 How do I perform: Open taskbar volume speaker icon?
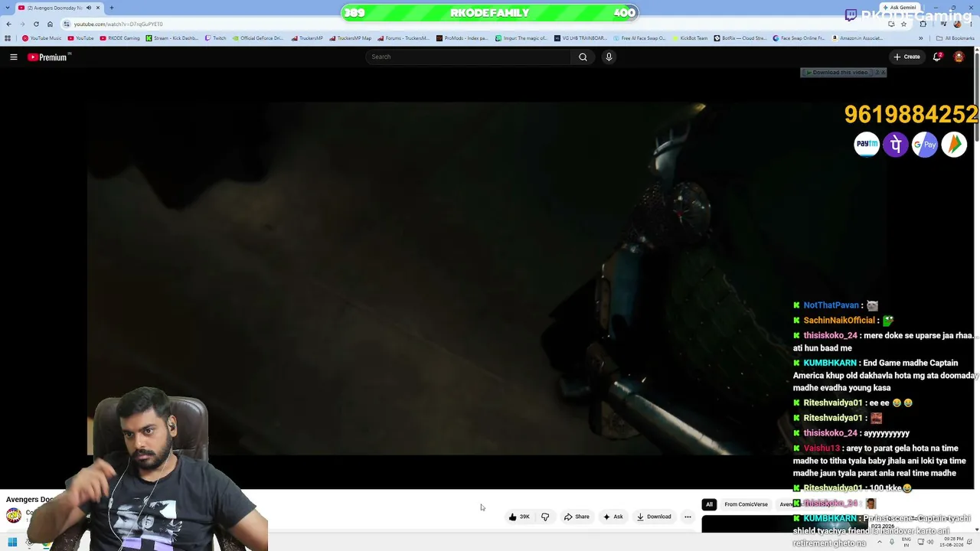click(930, 543)
